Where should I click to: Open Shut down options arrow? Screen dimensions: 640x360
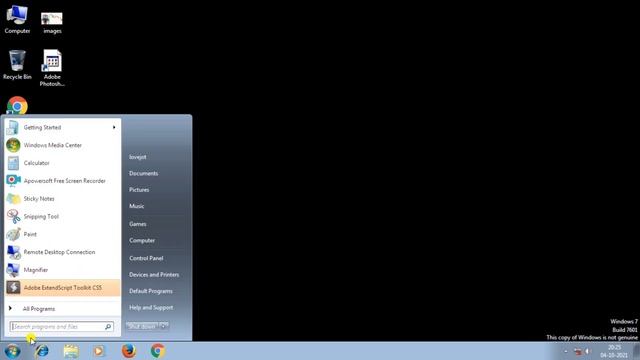(164, 326)
